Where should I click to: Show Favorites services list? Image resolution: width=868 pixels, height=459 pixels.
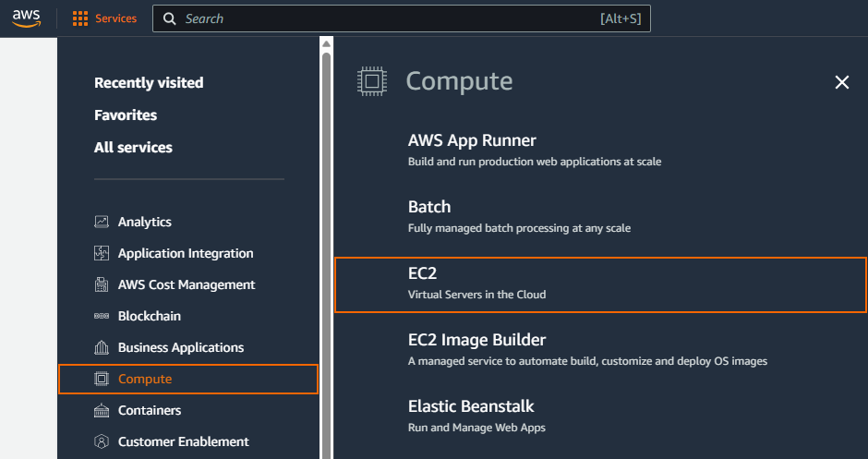click(x=126, y=115)
